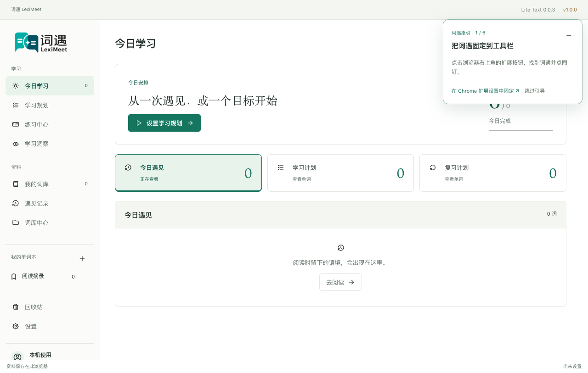588x373 pixels.
Task: Open 回收站 in the sidebar
Action: [x=50, y=307]
